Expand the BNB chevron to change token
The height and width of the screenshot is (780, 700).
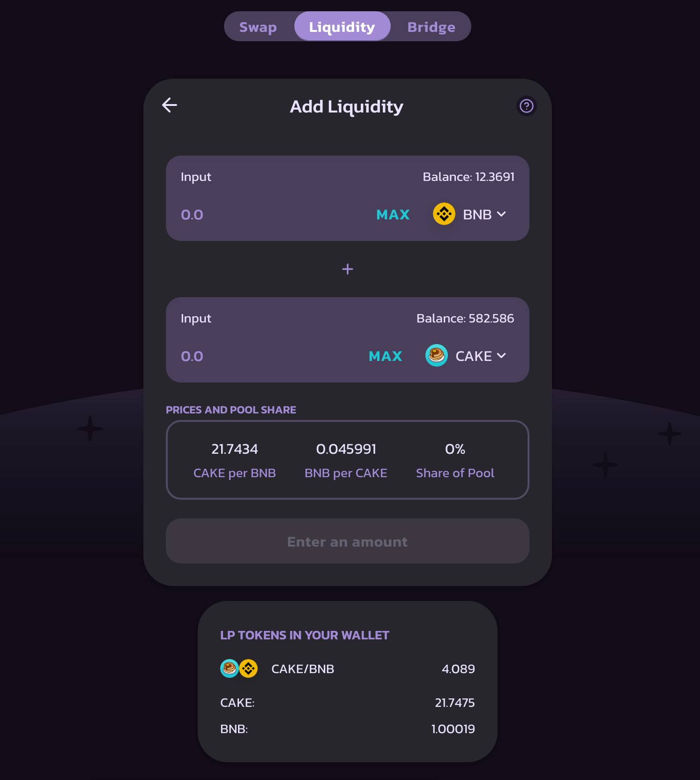[x=501, y=214]
